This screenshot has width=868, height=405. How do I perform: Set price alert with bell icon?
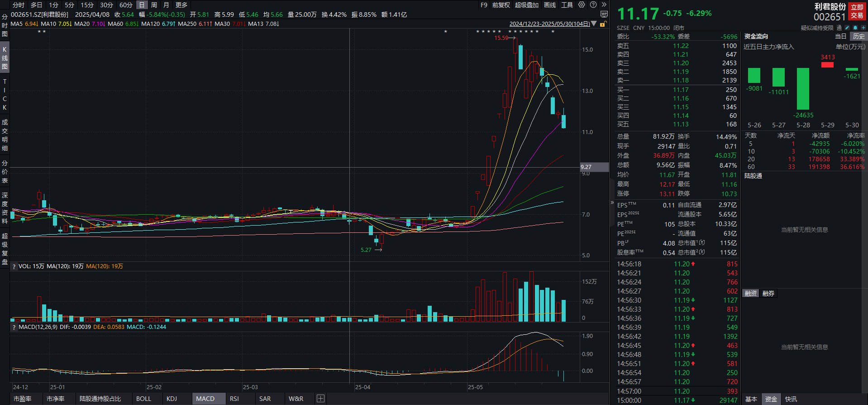click(x=855, y=28)
